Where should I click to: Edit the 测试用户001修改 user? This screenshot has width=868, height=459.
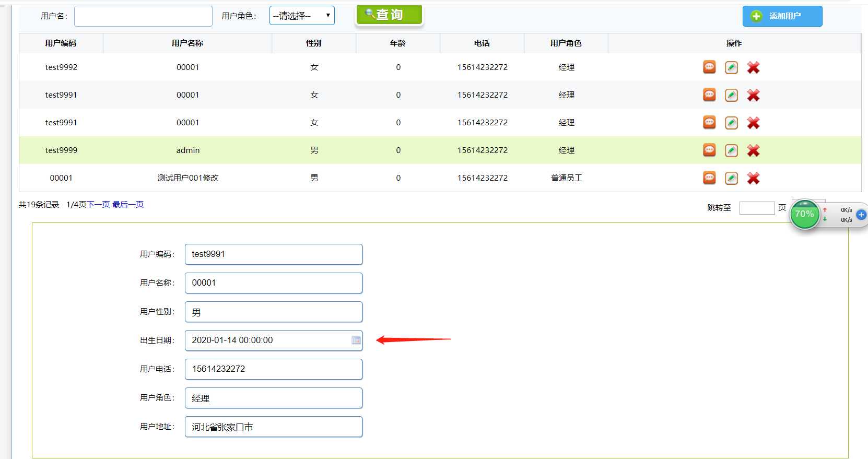(731, 178)
